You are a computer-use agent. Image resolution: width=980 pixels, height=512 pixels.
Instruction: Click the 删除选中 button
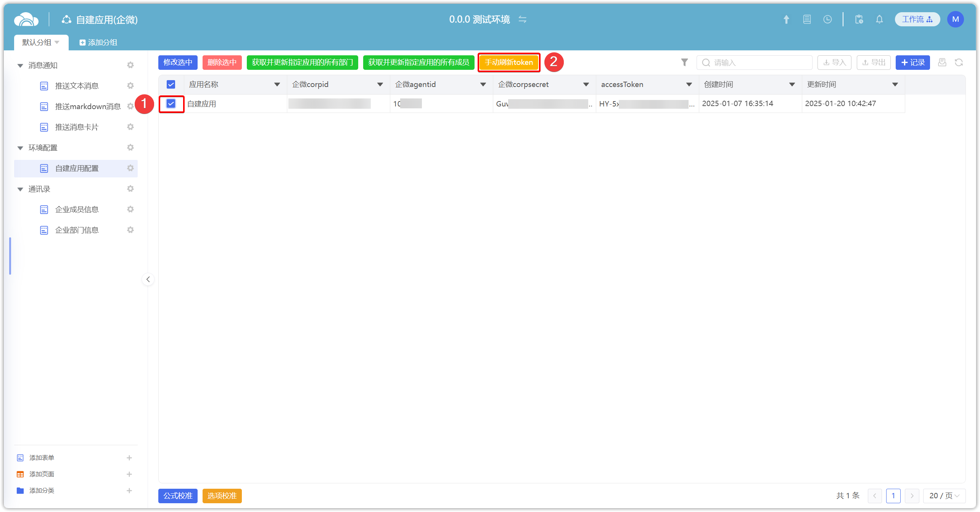[x=222, y=62]
